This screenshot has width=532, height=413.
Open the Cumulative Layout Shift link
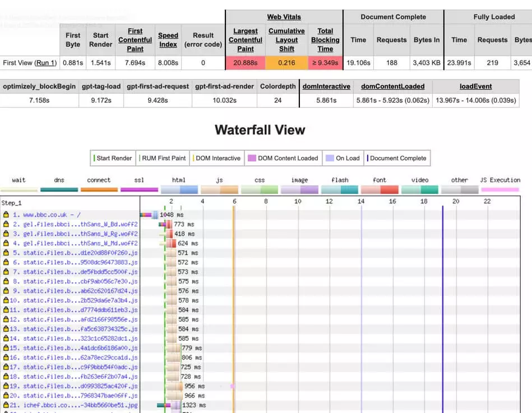(286, 40)
